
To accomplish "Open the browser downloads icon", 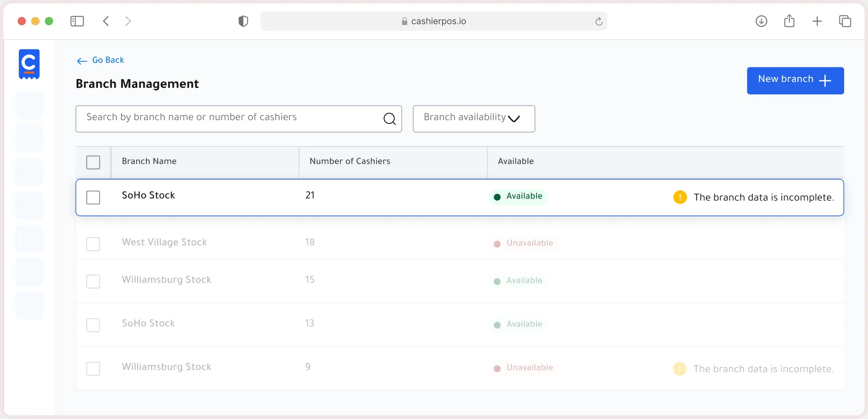I will point(761,21).
